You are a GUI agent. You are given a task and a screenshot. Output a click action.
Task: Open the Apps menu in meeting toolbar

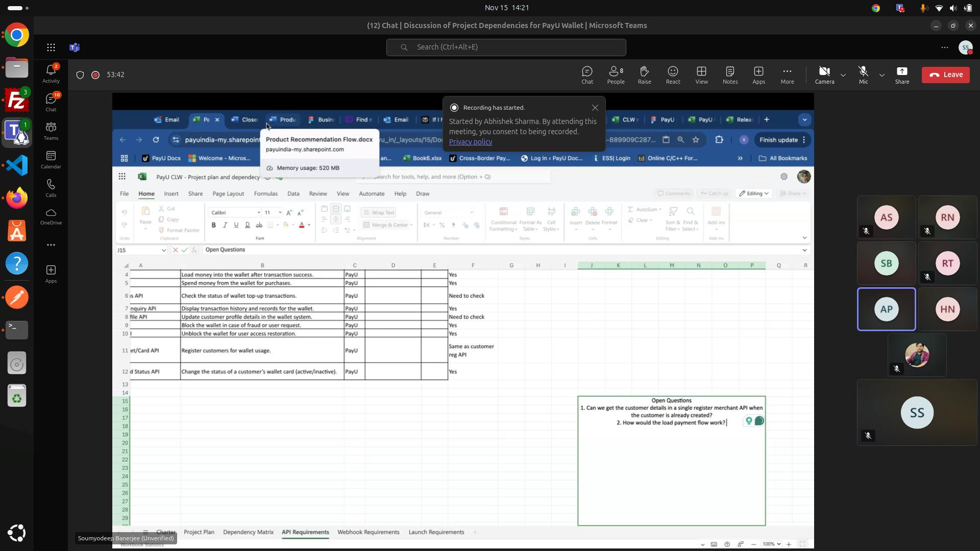(758, 74)
